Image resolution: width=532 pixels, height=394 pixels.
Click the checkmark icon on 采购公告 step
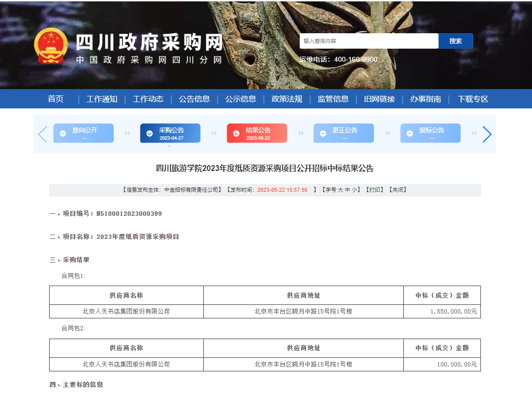149,133
